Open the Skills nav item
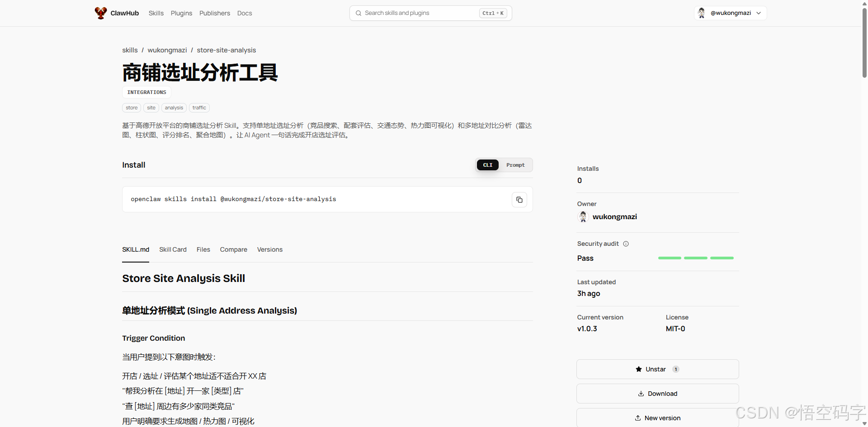Screen dimensions: 868x427 (x=156, y=13)
